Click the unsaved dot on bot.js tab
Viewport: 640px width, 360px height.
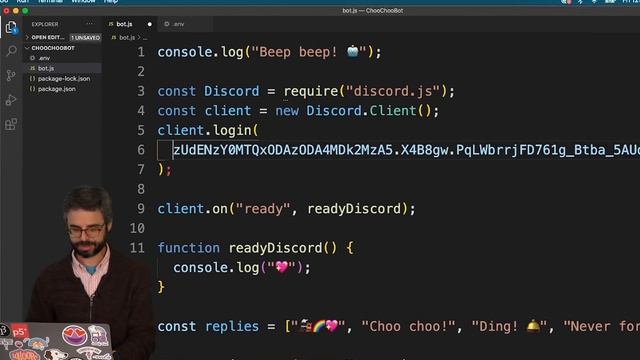[149, 24]
